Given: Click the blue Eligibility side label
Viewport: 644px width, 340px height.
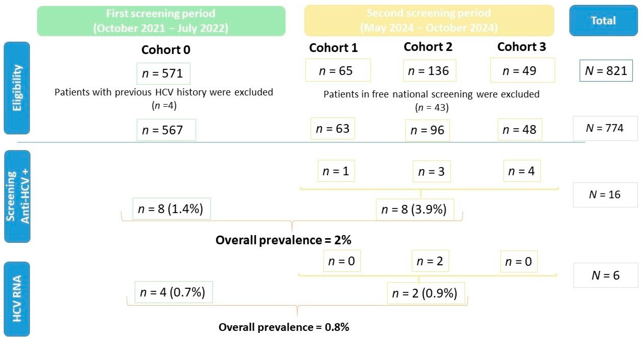Looking at the screenshot, I should [x=17, y=88].
